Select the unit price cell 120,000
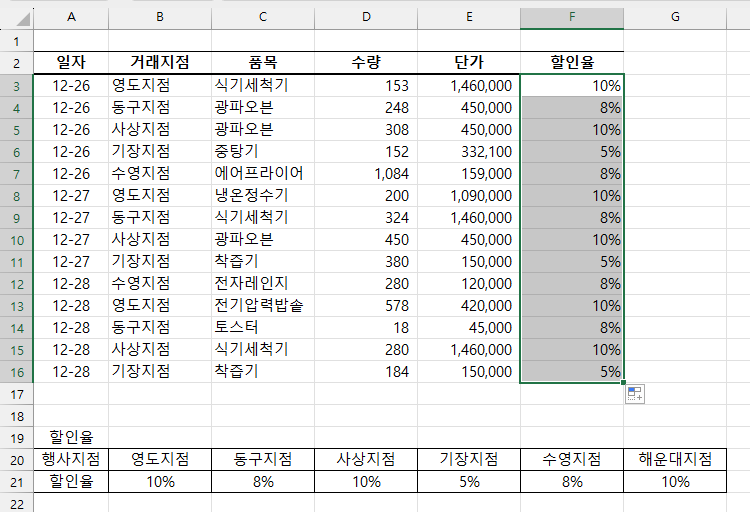Viewport: 750px width, 512px height. coord(469,283)
